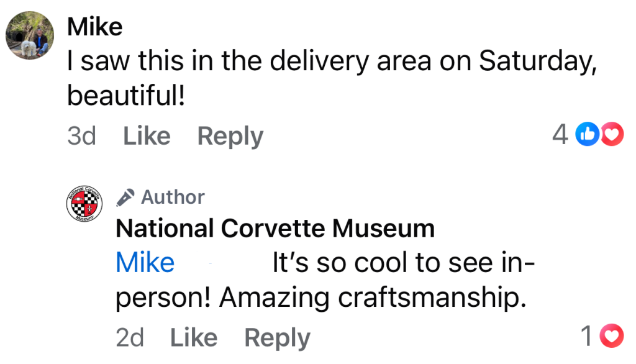Like Mike's comment

[x=147, y=136]
